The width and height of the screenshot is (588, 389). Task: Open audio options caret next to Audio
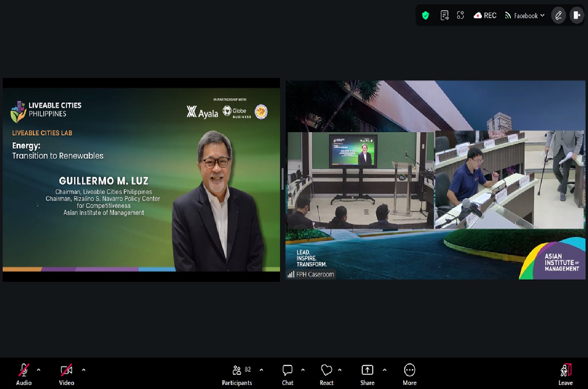[x=38, y=370]
